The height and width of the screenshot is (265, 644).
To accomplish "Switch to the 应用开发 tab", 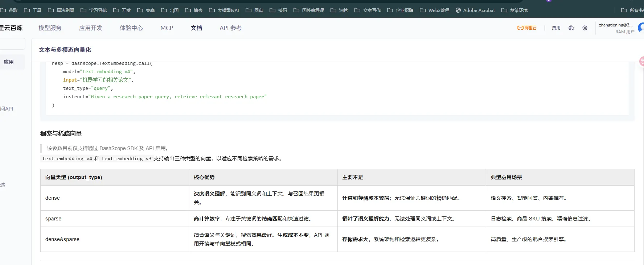I will click(91, 28).
